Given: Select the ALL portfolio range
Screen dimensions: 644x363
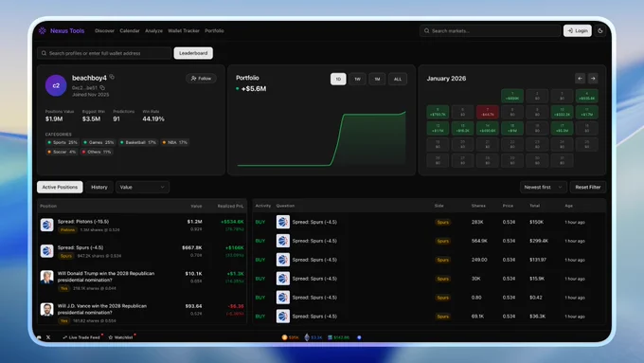Looking at the screenshot, I should pos(398,79).
